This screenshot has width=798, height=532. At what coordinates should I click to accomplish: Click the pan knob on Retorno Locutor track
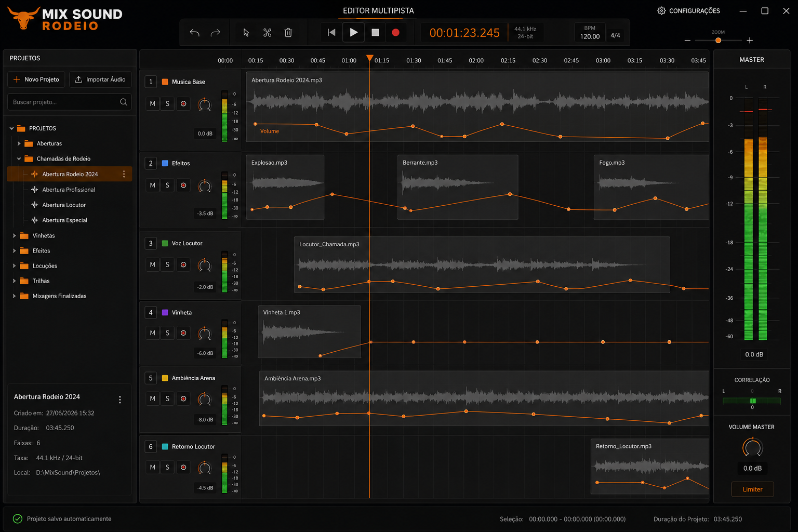(x=205, y=468)
